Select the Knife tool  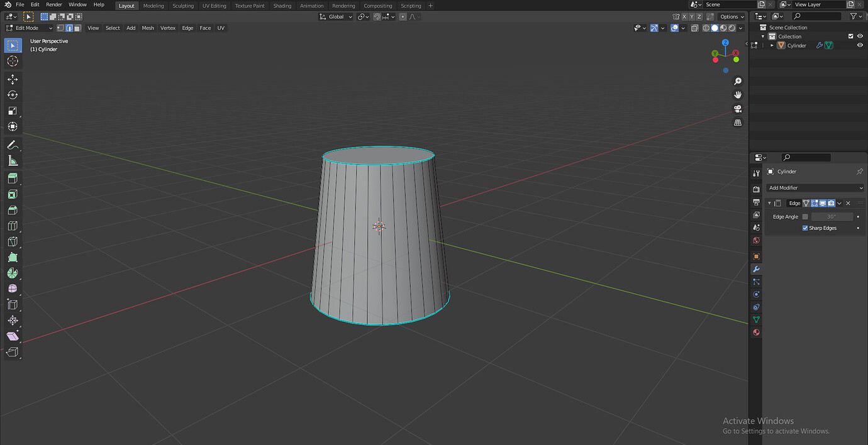click(x=13, y=241)
